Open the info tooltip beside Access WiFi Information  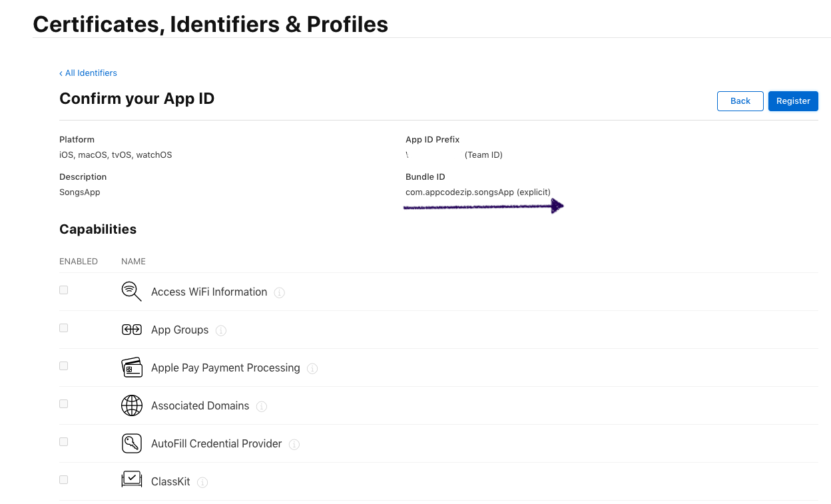click(279, 292)
